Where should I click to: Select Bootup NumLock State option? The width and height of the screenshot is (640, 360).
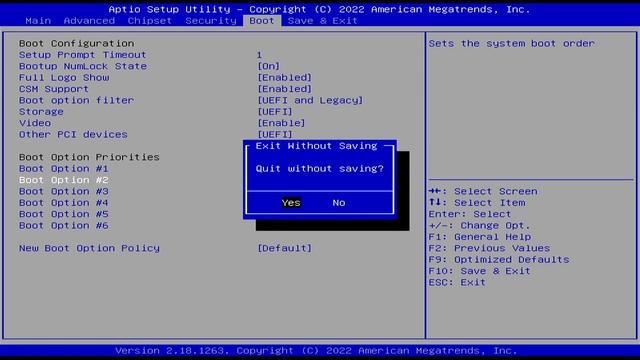[82, 66]
